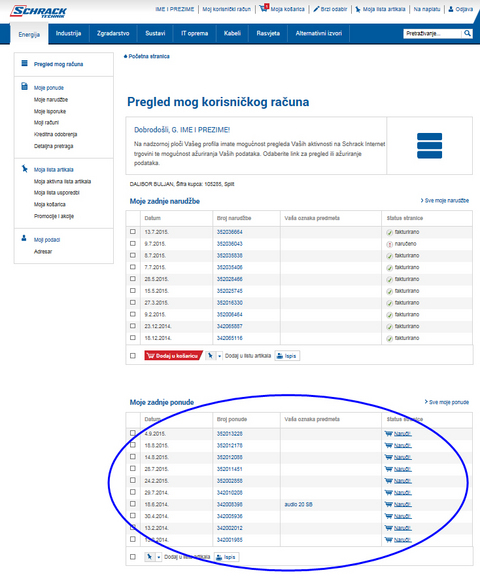Open Promocije i akcije in sidebar
The image size is (480, 581).
click(54, 216)
